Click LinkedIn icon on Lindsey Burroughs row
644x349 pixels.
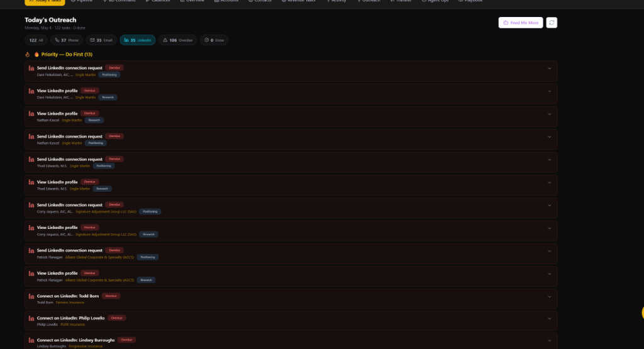point(31,340)
